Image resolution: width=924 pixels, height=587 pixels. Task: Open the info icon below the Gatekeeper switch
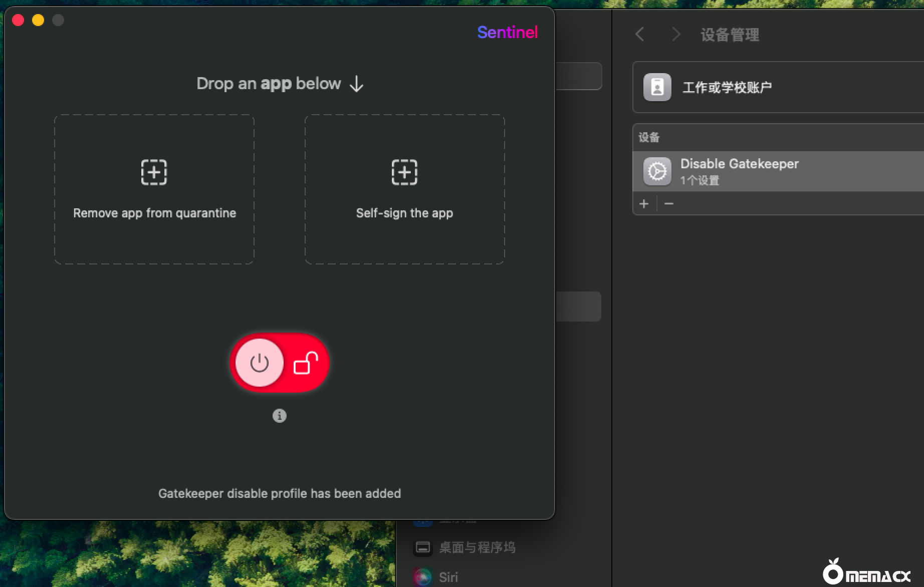coord(279,416)
